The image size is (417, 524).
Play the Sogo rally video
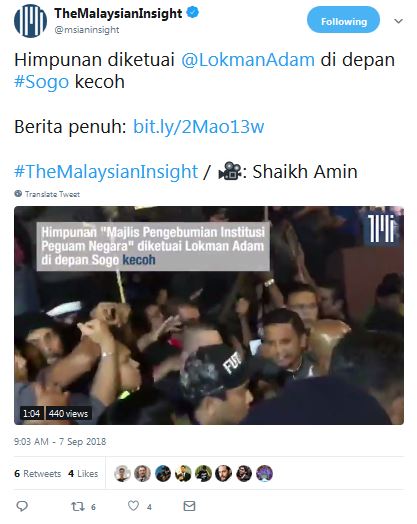(209, 315)
